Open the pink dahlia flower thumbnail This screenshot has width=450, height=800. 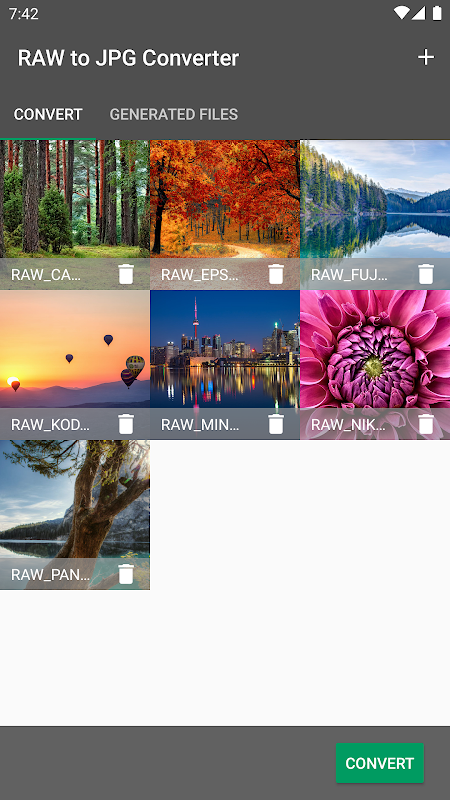click(375, 349)
